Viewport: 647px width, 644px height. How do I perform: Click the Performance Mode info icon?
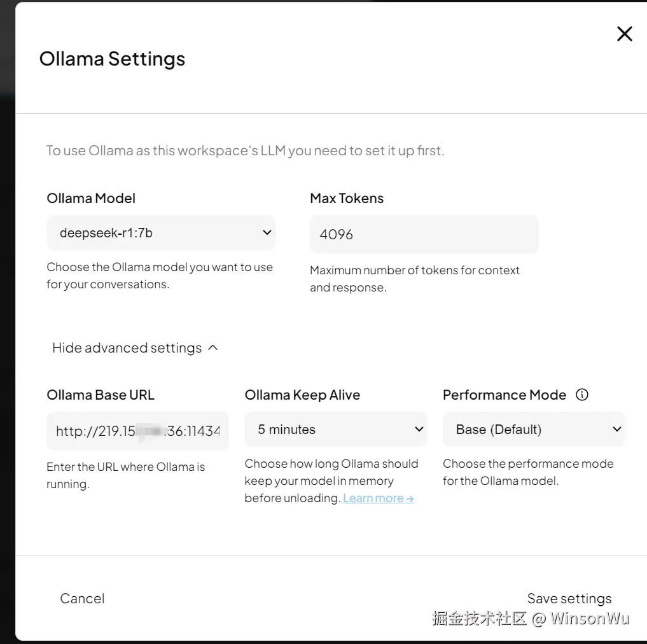pos(582,395)
